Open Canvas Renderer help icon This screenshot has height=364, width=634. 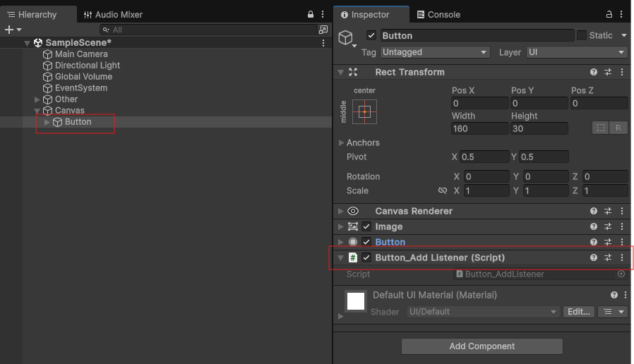click(594, 211)
